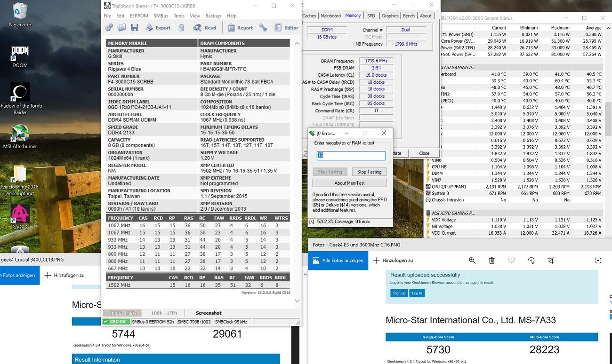Click the Maximum column header in HWiNFO
The width and height of the screenshot is (612, 364).
560,28
